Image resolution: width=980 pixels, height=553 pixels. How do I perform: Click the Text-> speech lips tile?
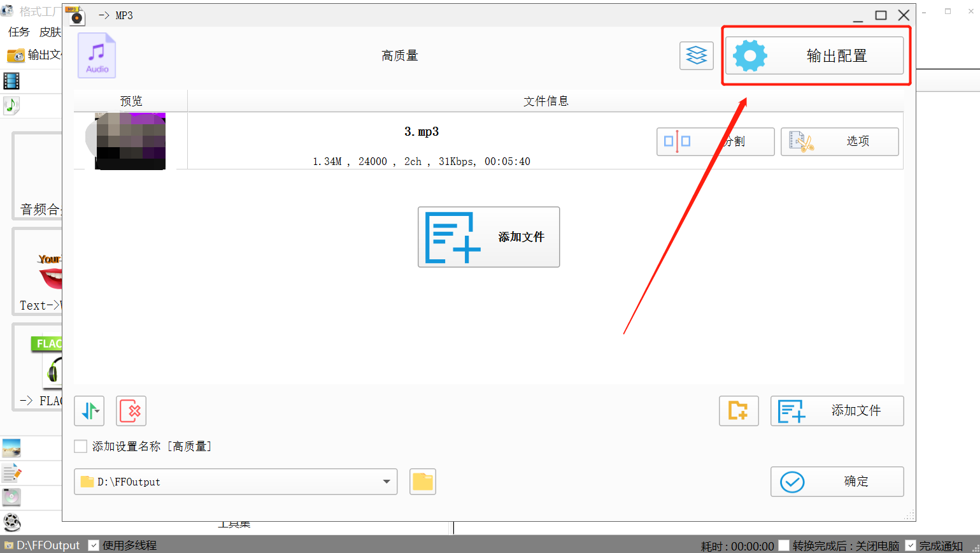38,272
